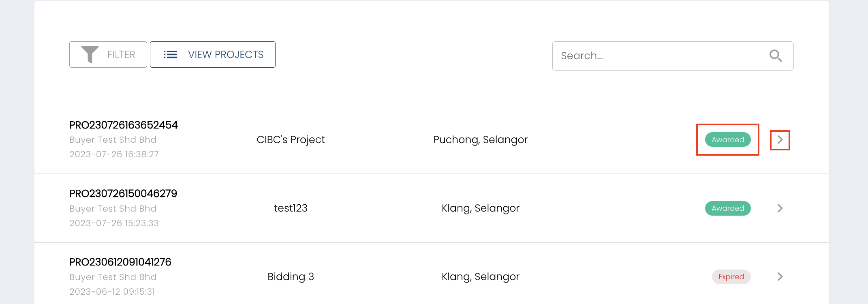Click the Expired badge for Bidding 3
This screenshot has width=868, height=304.
tap(731, 277)
